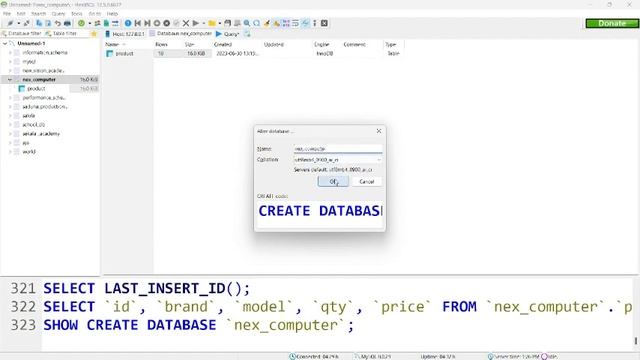Click the print toolbar icon

[x=67, y=23]
